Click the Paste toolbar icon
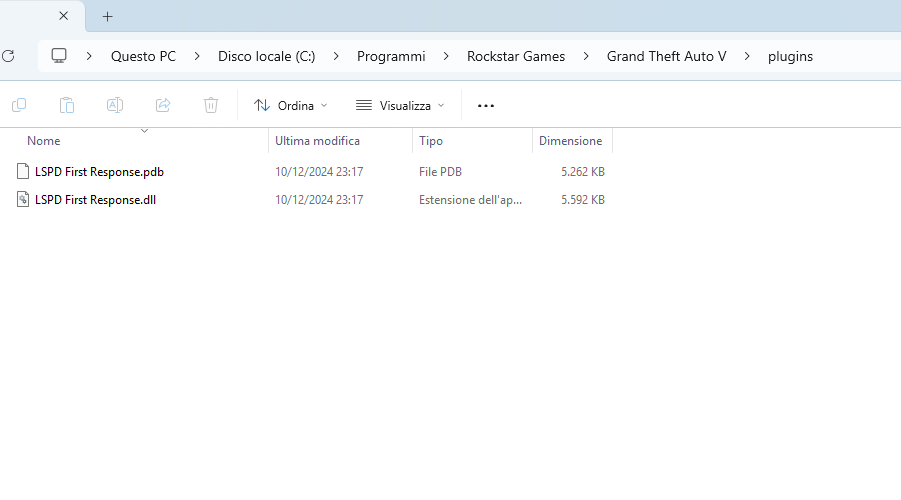 67,105
